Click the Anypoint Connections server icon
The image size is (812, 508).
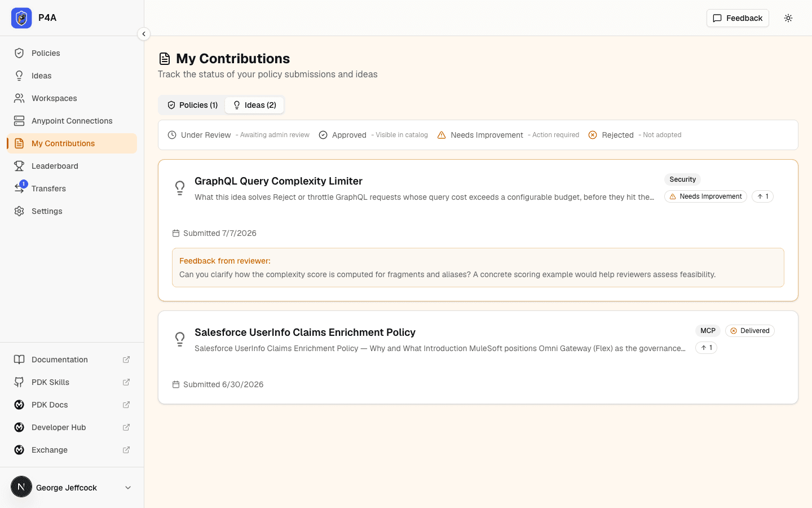(x=19, y=121)
